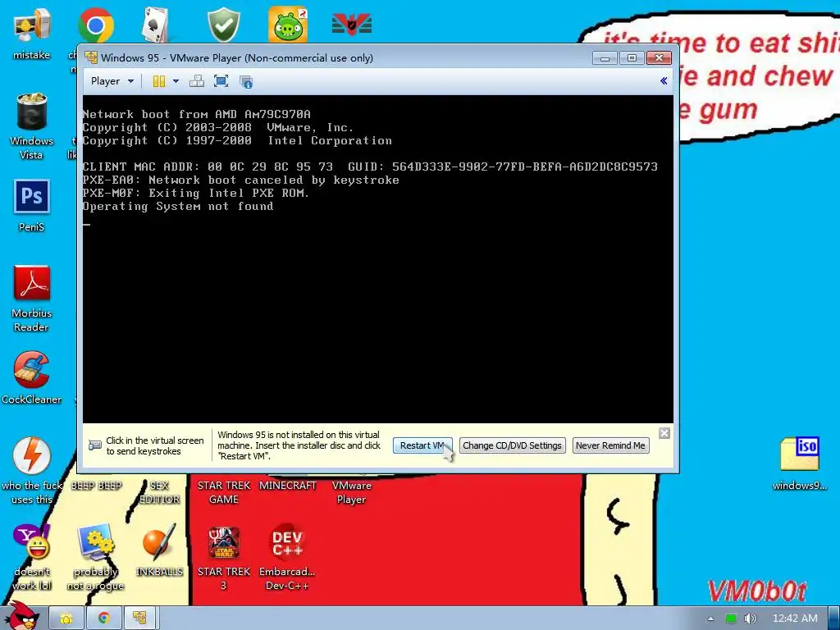Select the Bad Piggies green pig desktop icon
Screen dimensions: 840x630
tap(288, 24)
